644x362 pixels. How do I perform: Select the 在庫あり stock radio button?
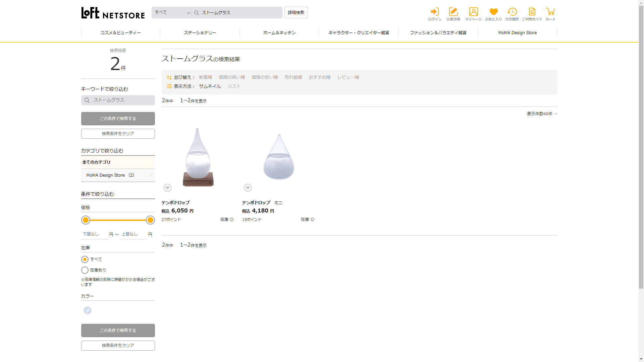[85, 270]
